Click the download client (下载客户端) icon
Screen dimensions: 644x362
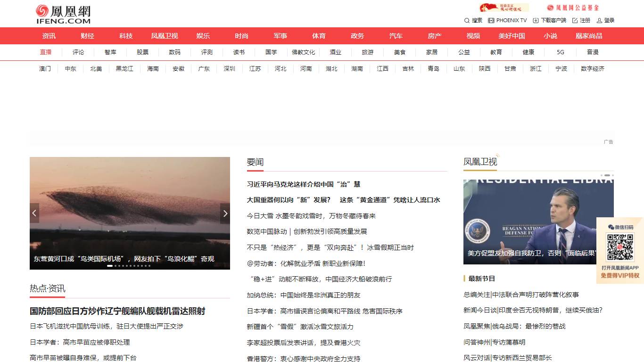tap(536, 20)
